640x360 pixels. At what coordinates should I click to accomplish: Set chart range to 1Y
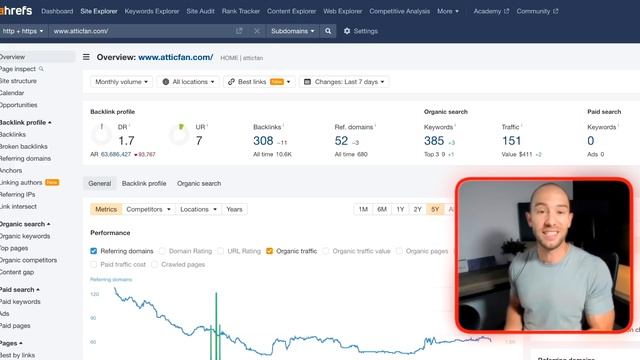(400, 209)
